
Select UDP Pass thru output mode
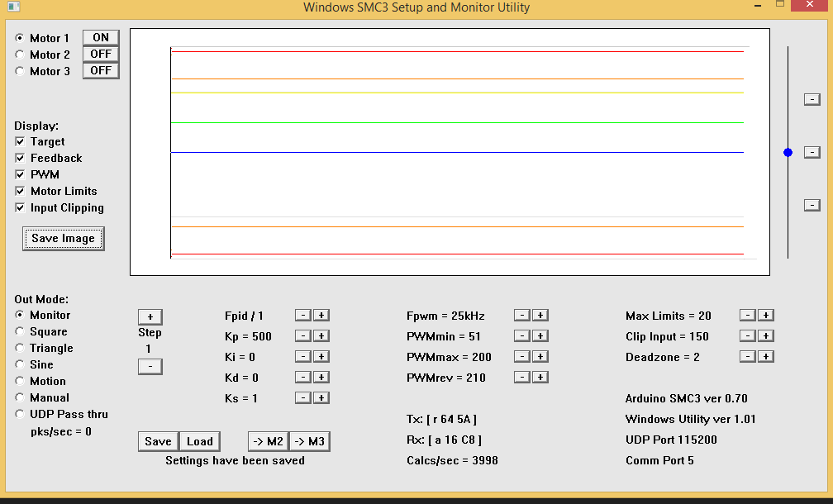pos(20,414)
